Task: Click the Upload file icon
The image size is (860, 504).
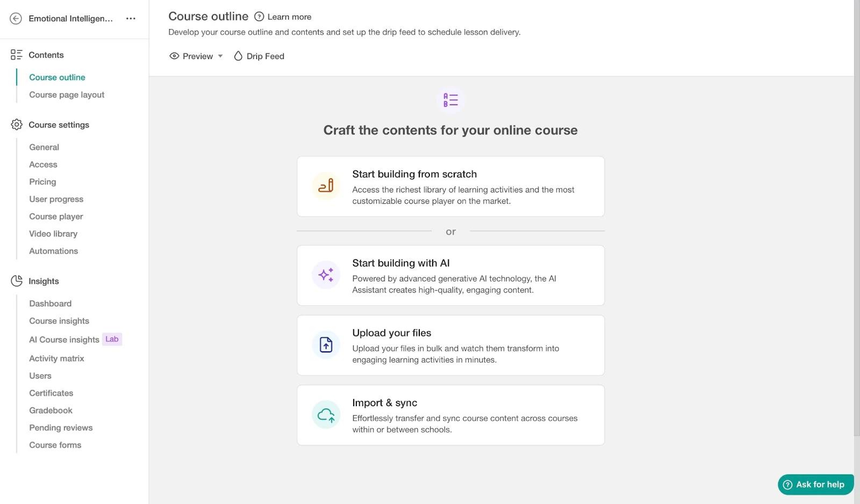Action: pyautogui.click(x=326, y=345)
